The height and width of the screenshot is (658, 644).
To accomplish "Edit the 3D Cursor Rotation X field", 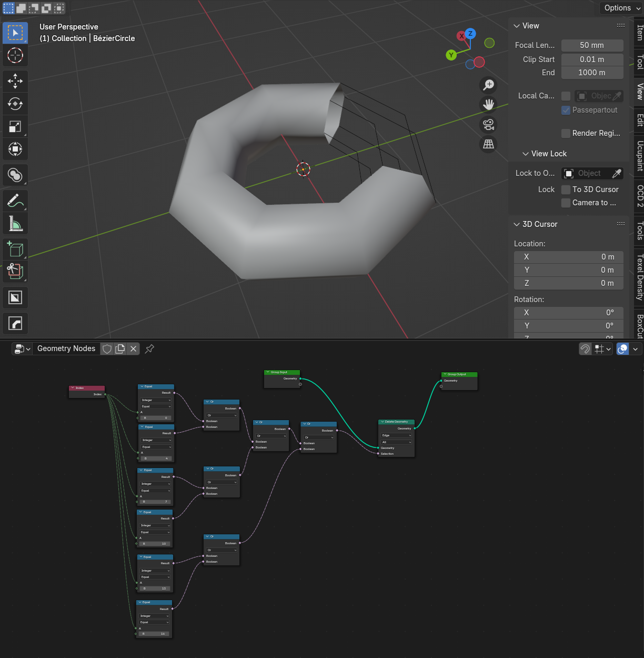I will click(569, 313).
